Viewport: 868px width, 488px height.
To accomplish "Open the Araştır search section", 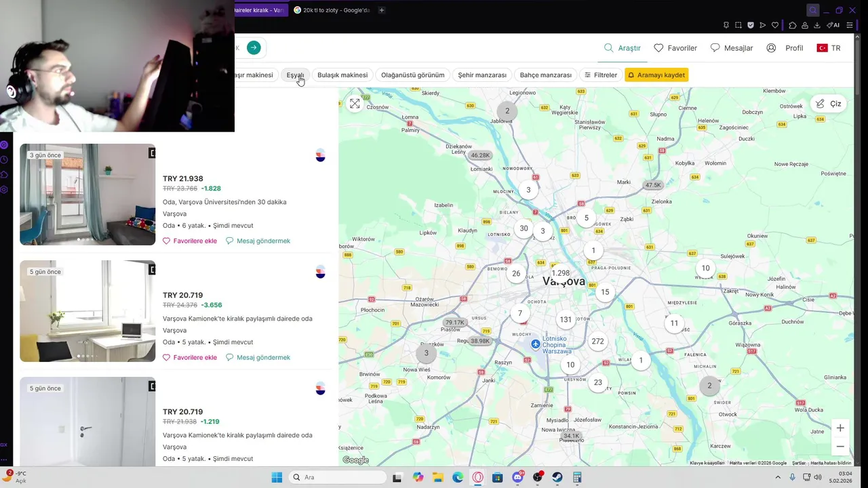I will point(622,48).
